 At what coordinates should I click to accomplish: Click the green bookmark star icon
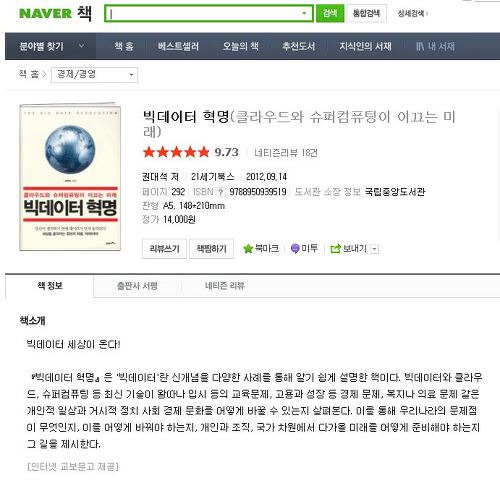coord(248,249)
